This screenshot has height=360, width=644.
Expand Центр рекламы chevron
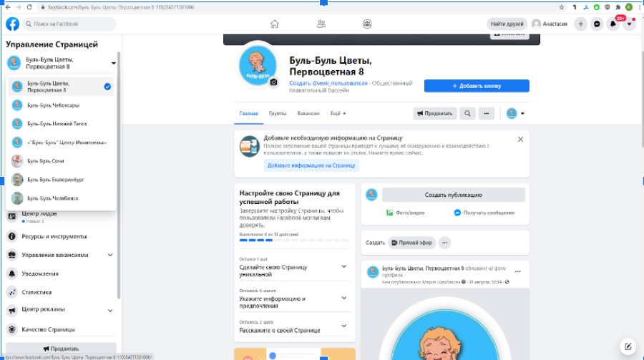tap(110, 311)
